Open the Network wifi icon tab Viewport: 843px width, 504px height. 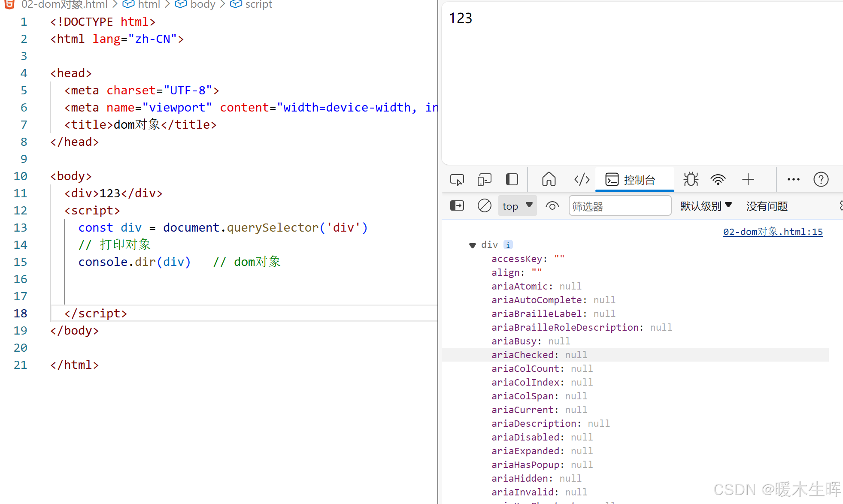click(718, 180)
